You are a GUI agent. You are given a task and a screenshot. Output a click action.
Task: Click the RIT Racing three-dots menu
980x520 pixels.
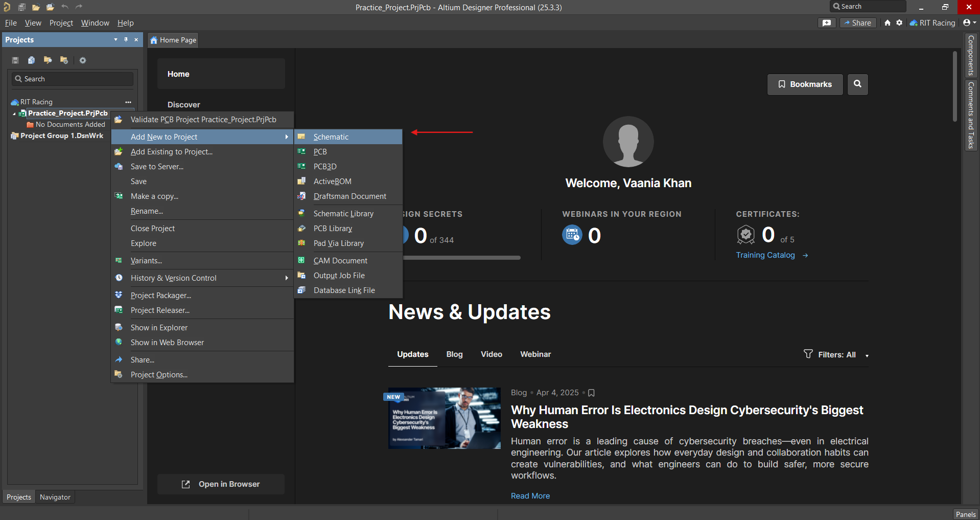tap(128, 102)
